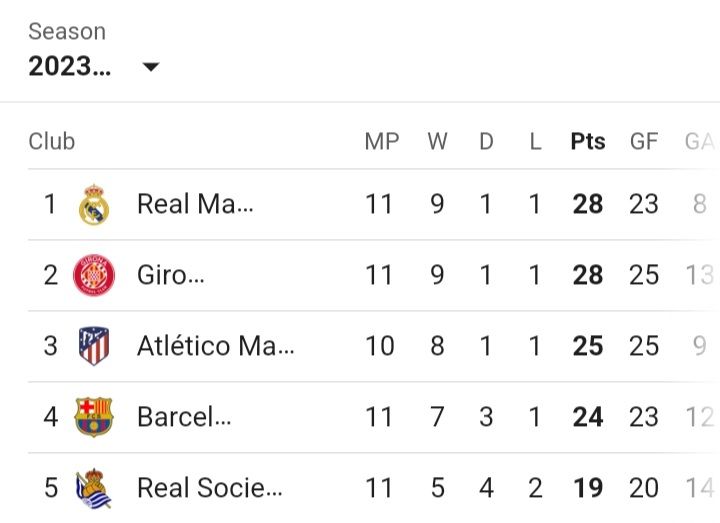Viewport: 720px width, 523px height.
Task: Open the Atlético Madrid club name link
Action: pyautogui.click(x=216, y=346)
